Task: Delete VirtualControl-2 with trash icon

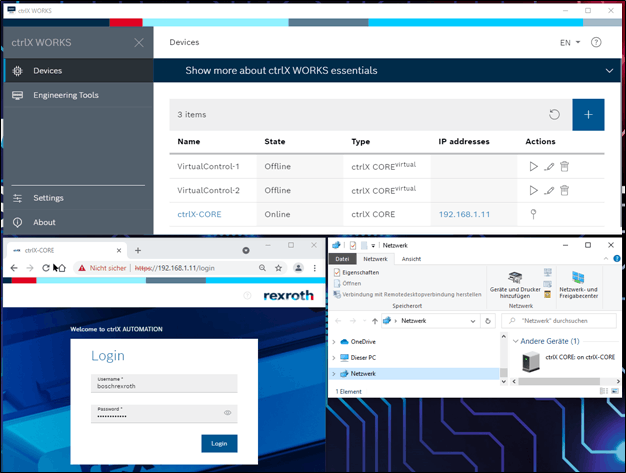Action: 564,190
